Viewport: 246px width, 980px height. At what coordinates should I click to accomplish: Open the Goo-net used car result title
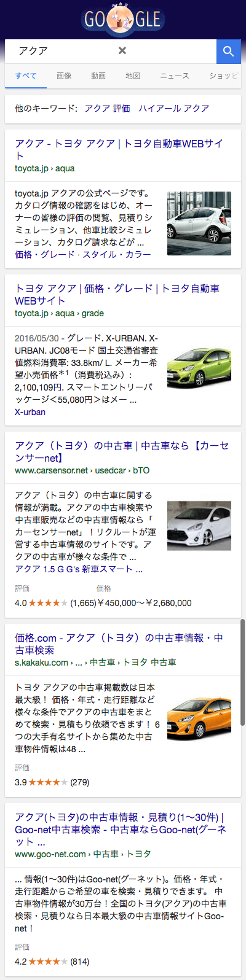pos(121,830)
